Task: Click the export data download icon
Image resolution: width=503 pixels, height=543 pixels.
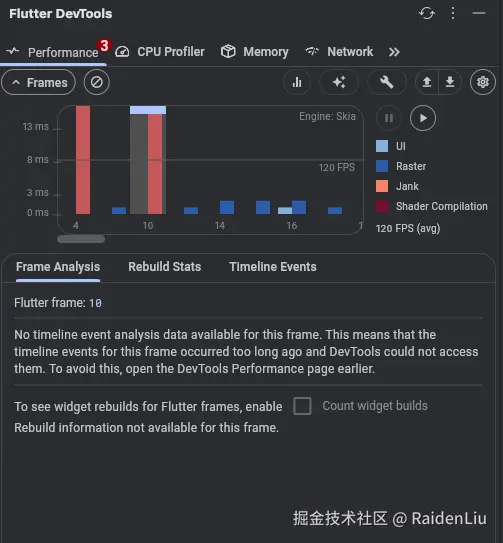Action: coord(450,82)
